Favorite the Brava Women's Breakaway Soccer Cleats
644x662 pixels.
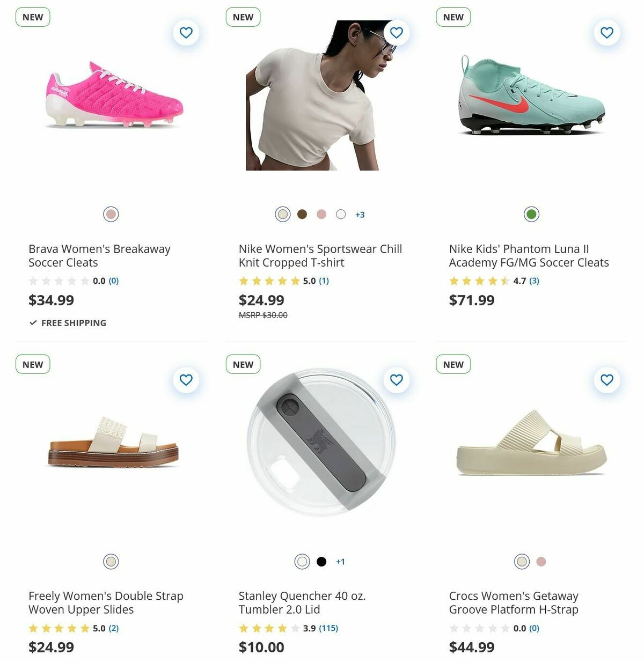coord(186,33)
